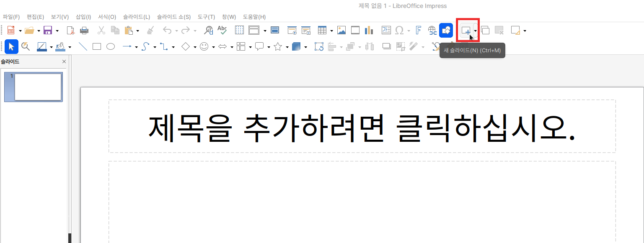Expand the Save button dropdown arrow
The height and width of the screenshot is (243, 644).
[x=57, y=31]
